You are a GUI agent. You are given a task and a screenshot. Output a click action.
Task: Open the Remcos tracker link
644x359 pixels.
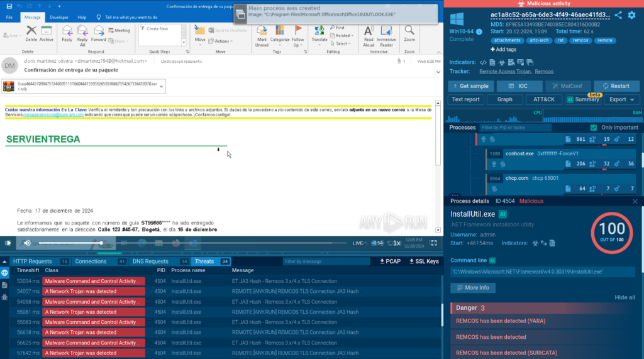click(x=544, y=72)
